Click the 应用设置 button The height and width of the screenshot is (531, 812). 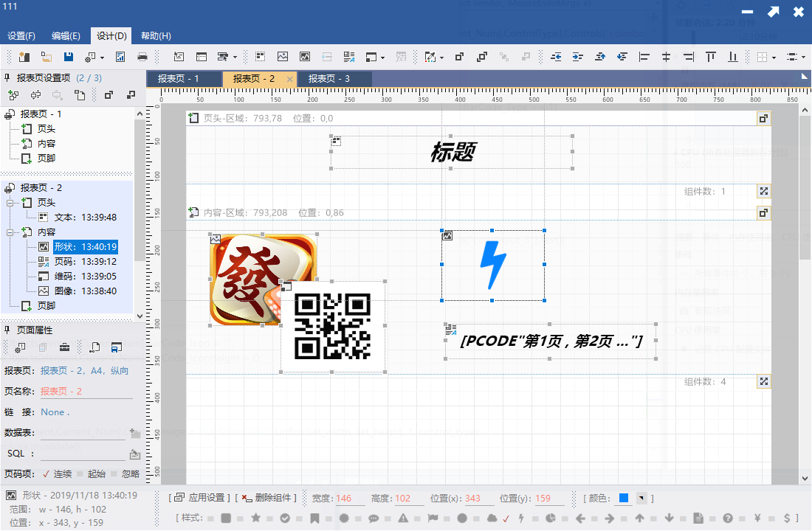click(202, 498)
